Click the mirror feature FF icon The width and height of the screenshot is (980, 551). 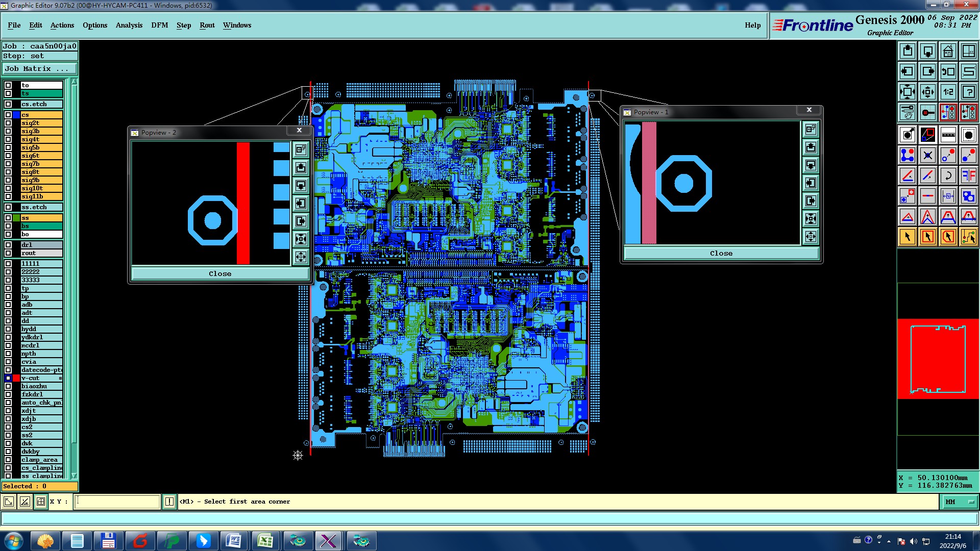pos(968,176)
